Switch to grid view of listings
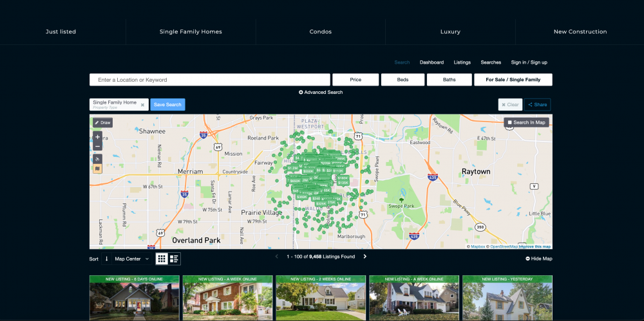Viewport: 644px width, 321px height. 162,259
